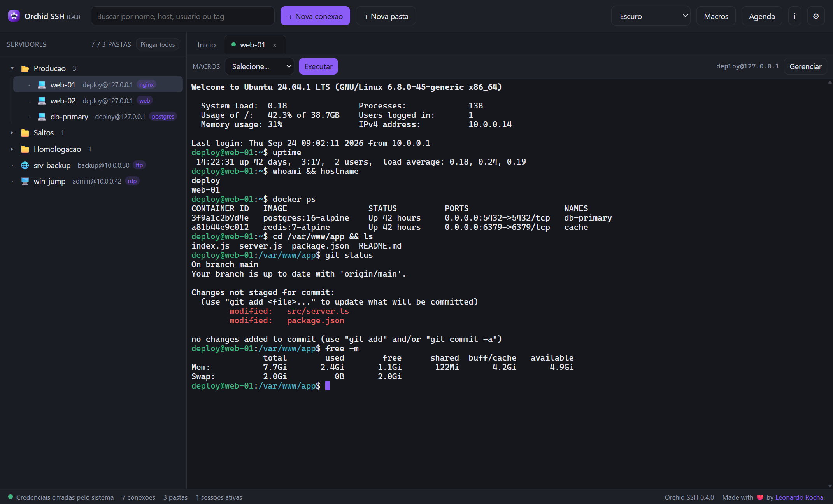
Task: Open the Macros menu button
Action: pyautogui.click(x=716, y=16)
